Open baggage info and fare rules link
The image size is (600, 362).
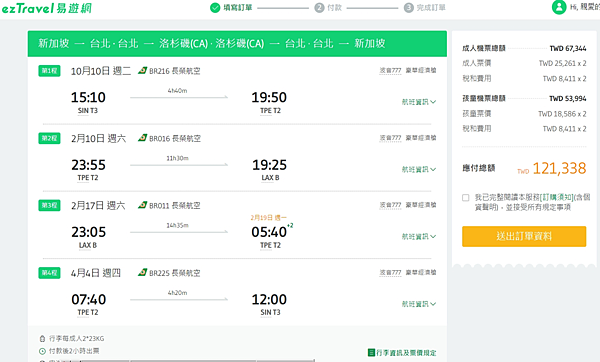(x=406, y=352)
